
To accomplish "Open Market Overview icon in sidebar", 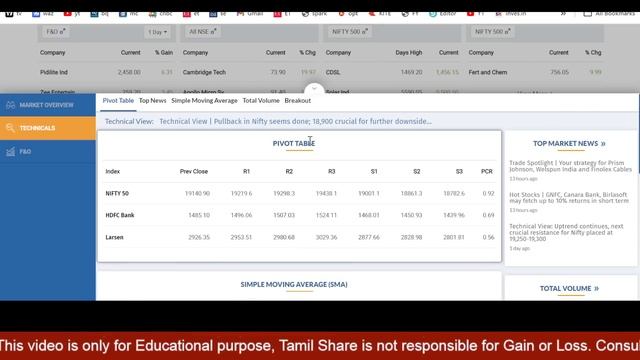I will pyautogui.click(x=11, y=105).
